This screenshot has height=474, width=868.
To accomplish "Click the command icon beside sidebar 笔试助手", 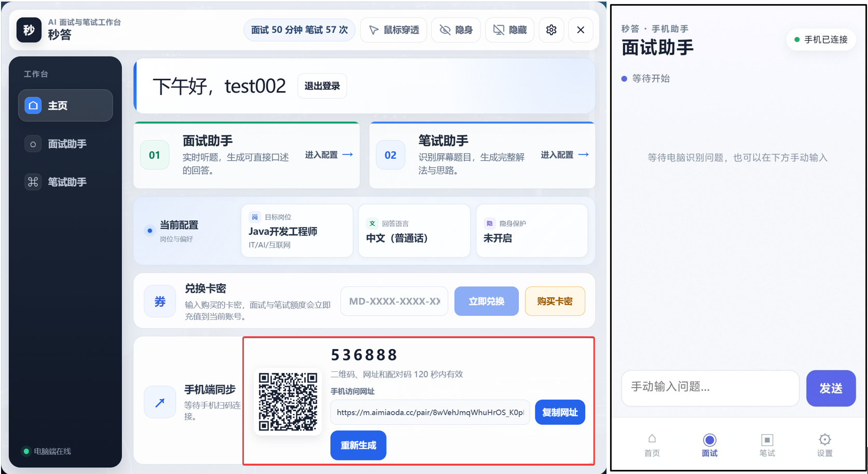I will [33, 182].
